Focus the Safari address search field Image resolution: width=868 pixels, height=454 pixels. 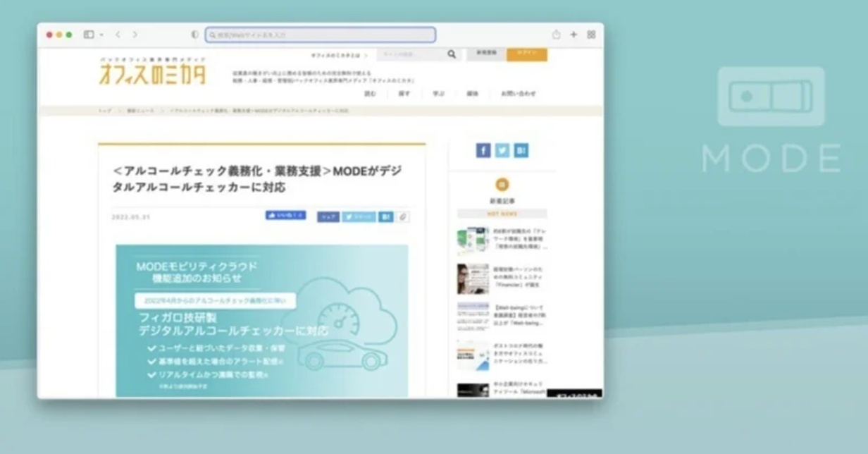pos(321,35)
